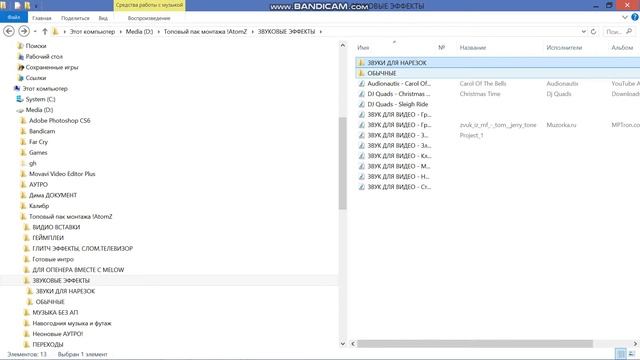Select ДЛЯ ОПЕНЕРА ВМЕСТЕ С MELOW folder
The width and height of the screenshot is (640, 360).
[78, 270]
